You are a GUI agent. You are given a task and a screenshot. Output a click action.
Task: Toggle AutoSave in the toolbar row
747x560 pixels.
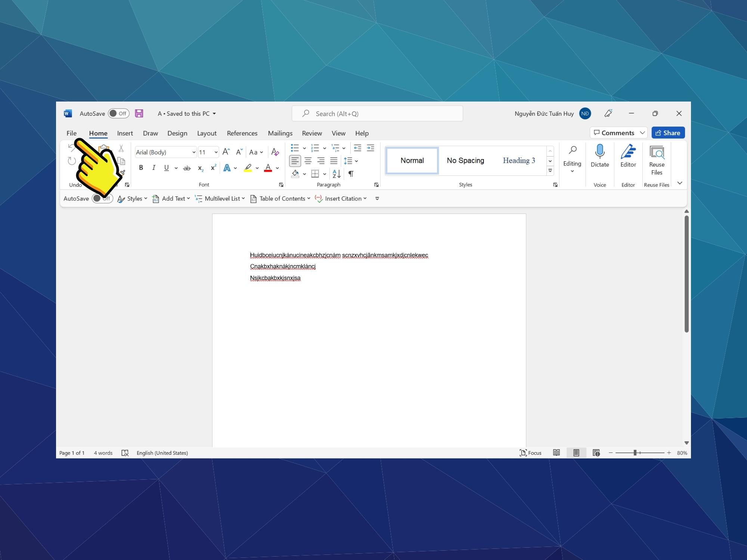[x=100, y=198]
